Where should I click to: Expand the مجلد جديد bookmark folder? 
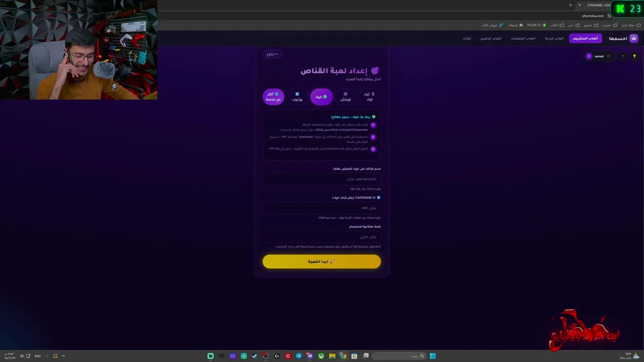tap(630, 25)
